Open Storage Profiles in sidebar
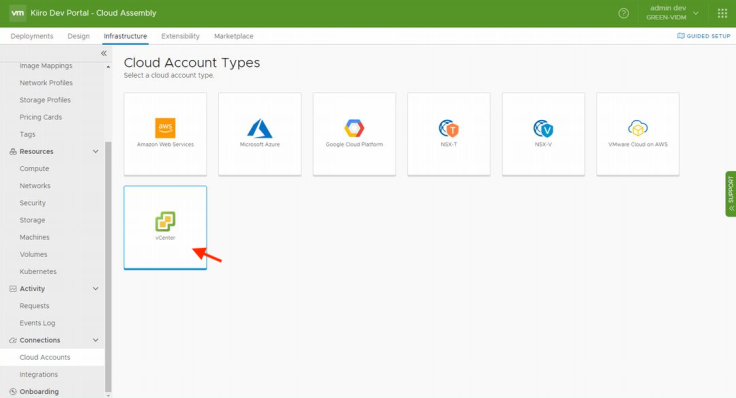This screenshot has width=736, height=398. point(45,100)
